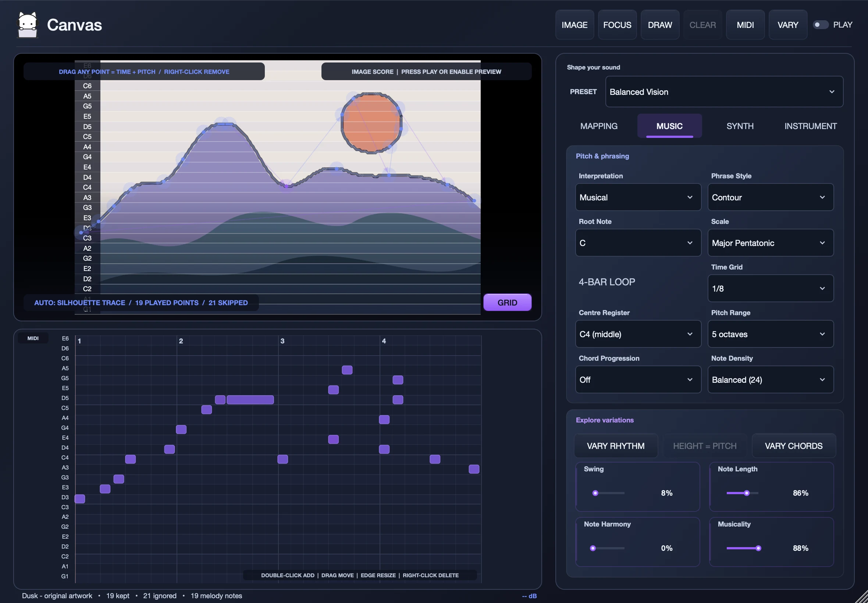Click the 'Dusk - original artwork' status text

tap(57, 596)
